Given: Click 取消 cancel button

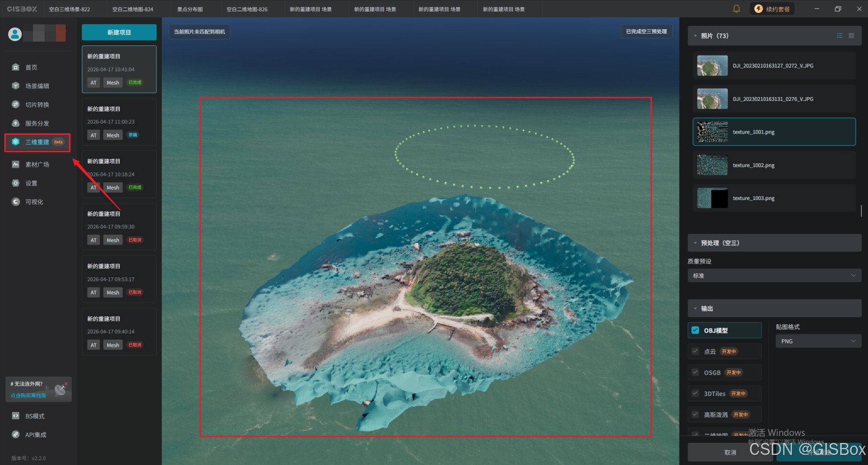Looking at the screenshot, I should (730, 452).
